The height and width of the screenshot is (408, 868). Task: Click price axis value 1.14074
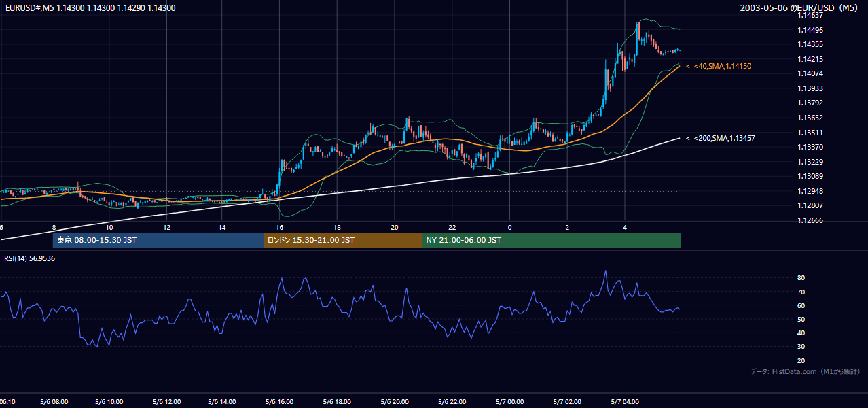(x=811, y=73)
